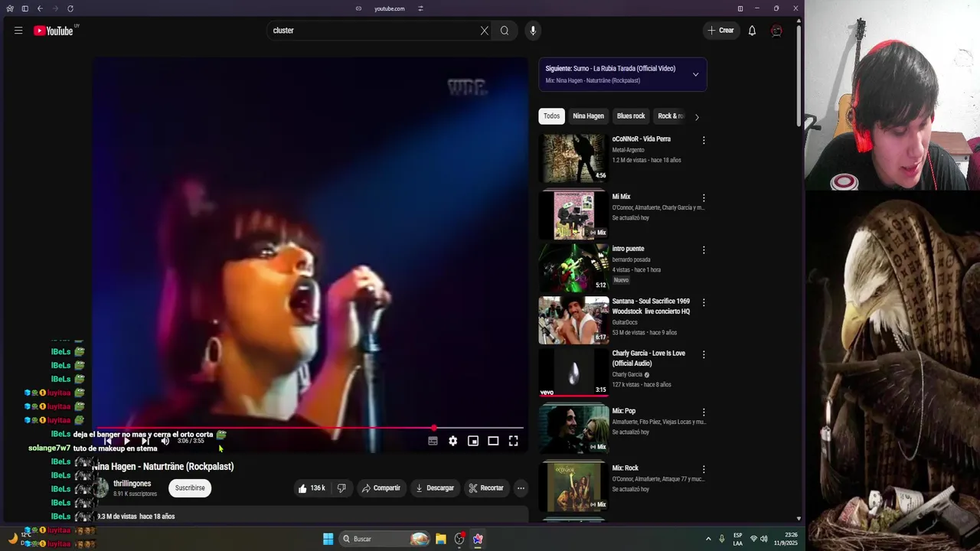Image resolution: width=980 pixels, height=551 pixels.
Task: Click Descargar to download video
Action: point(435,488)
